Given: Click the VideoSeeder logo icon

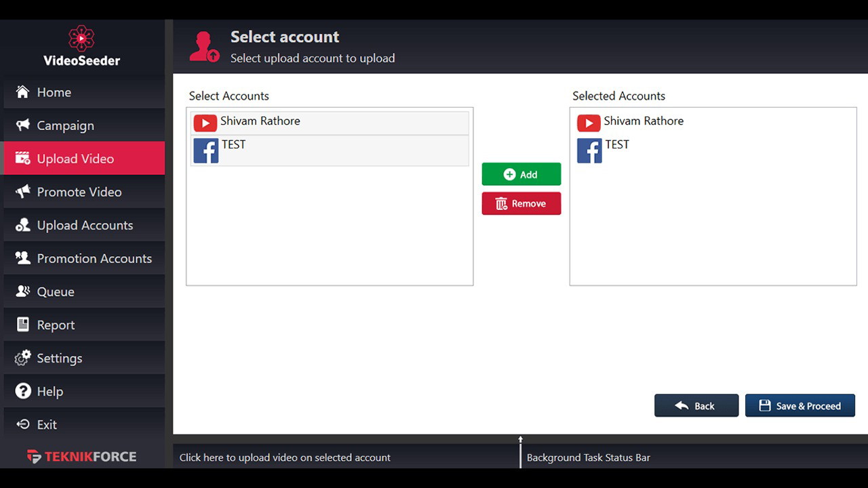Looking at the screenshot, I should [x=81, y=39].
